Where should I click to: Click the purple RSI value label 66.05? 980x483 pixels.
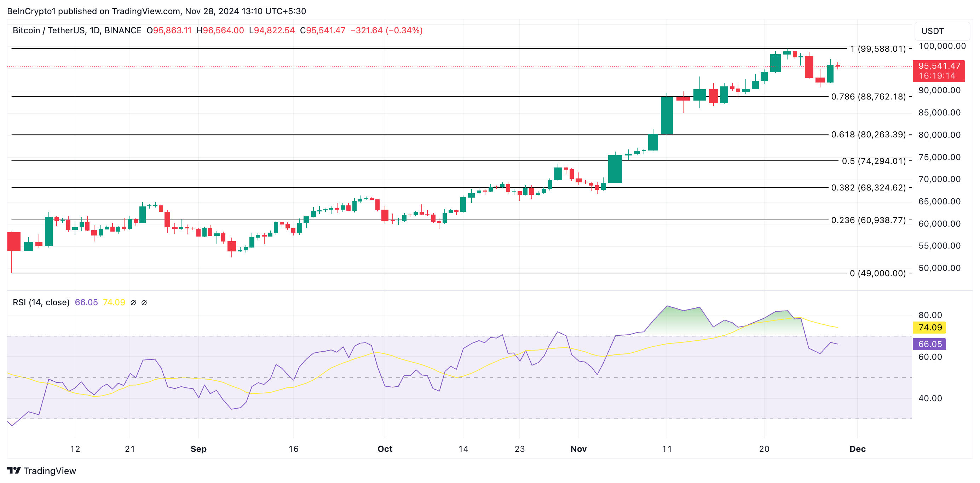point(930,344)
